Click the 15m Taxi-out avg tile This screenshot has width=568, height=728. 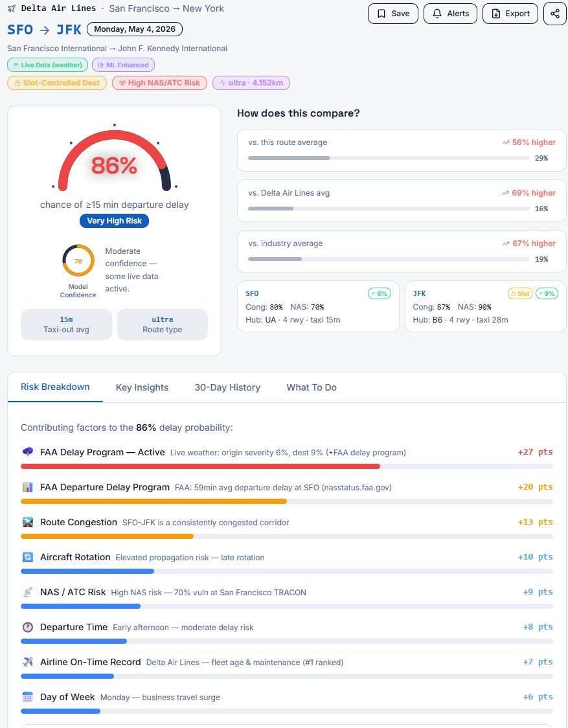coord(66,324)
